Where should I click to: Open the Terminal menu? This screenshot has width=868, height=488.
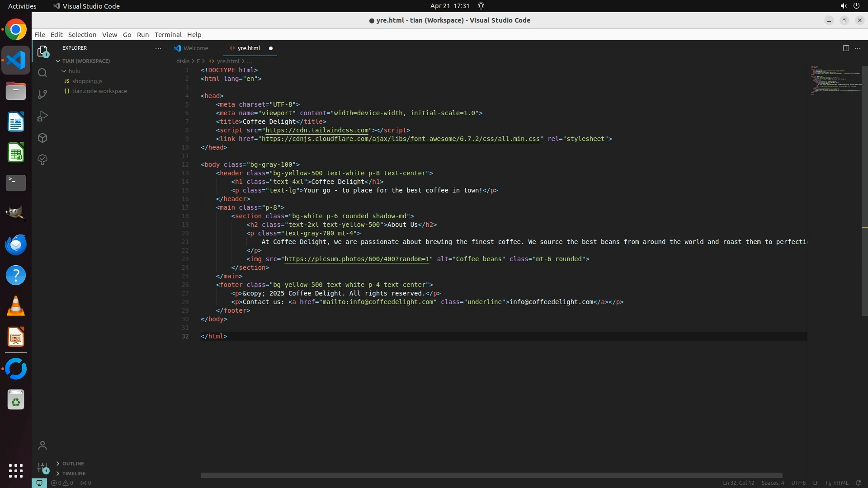pyautogui.click(x=168, y=35)
